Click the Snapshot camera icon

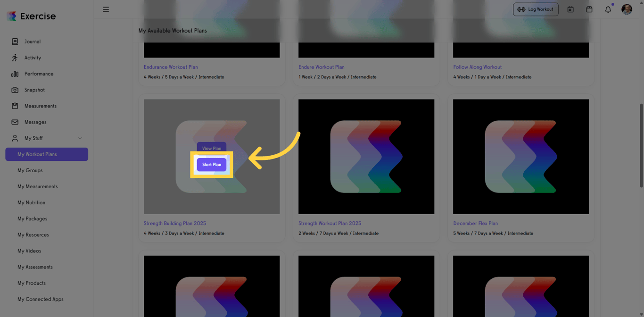tap(15, 90)
